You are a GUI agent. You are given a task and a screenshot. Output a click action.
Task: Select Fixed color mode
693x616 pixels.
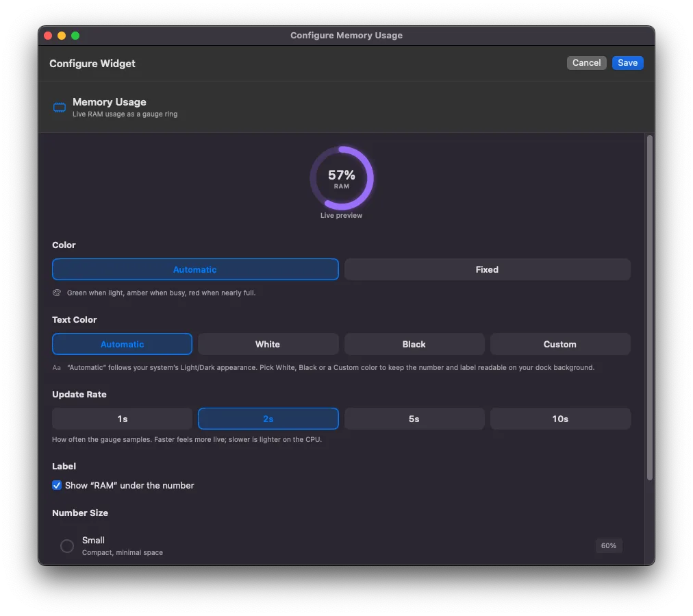pos(487,269)
